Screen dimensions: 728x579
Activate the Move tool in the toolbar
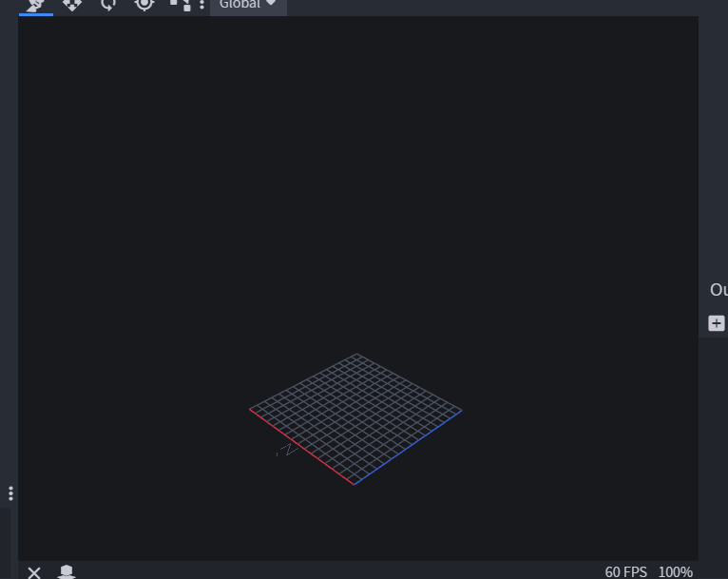(x=72, y=5)
